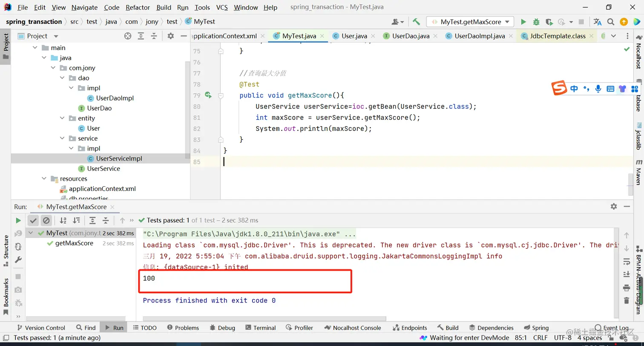Switch to JdbcTemplate.class tab
The height and width of the screenshot is (346, 644).
pos(558,36)
